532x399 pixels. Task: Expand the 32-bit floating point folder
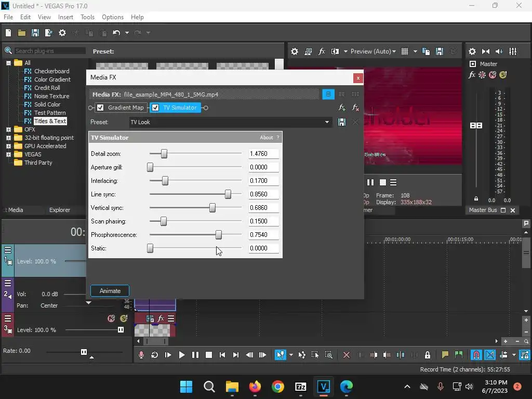tap(8, 138)
